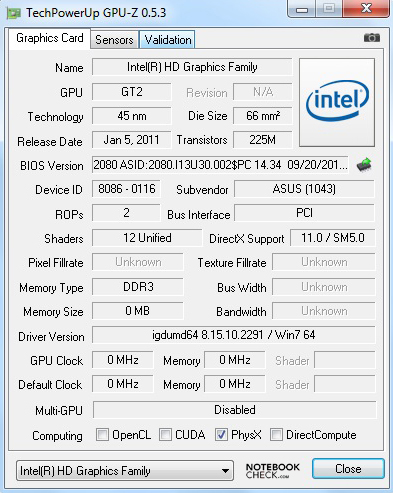Open the Intel HD Graphics Family dropdown
The width and height of the screenshot is (393, 493).
pos(125,471)
